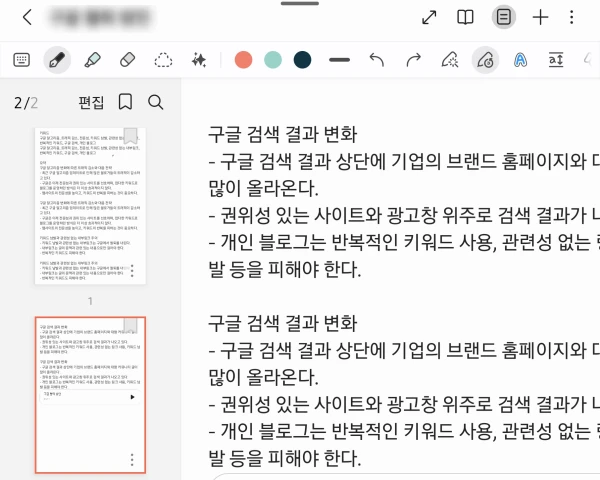Redo the last undone action
This screenshot has width=600, height=480.
pyautogui.click(x=413, y=60)
